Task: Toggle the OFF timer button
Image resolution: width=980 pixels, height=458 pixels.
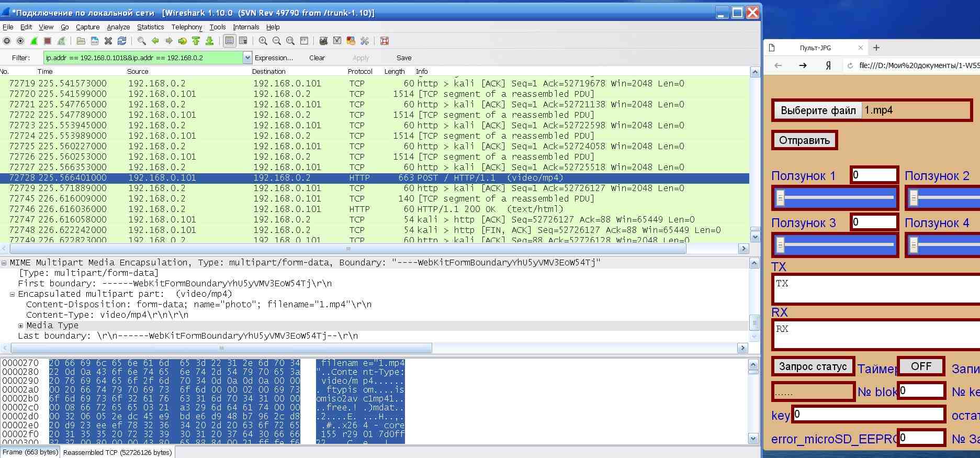Action: point(921,366)
